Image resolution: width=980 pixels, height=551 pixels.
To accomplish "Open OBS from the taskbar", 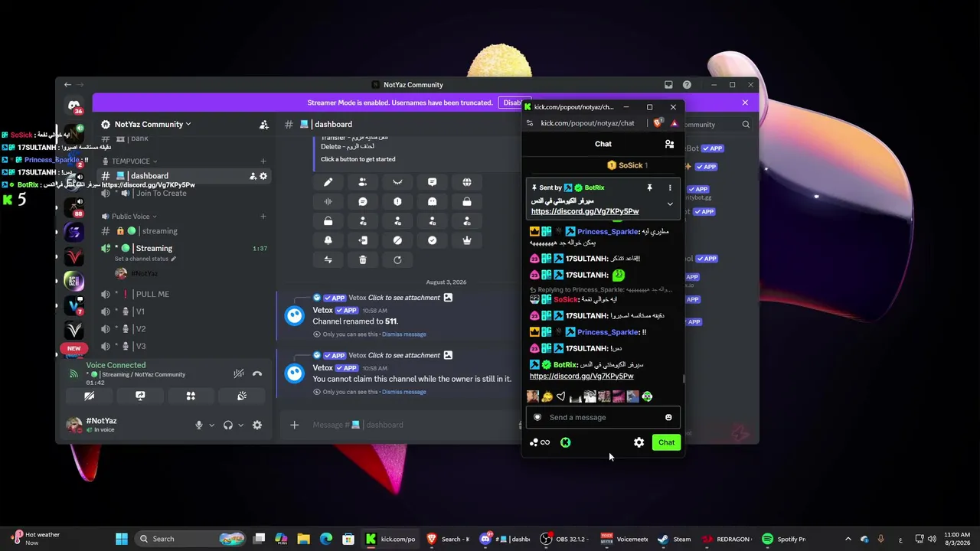I will click(x=563, y=539).
